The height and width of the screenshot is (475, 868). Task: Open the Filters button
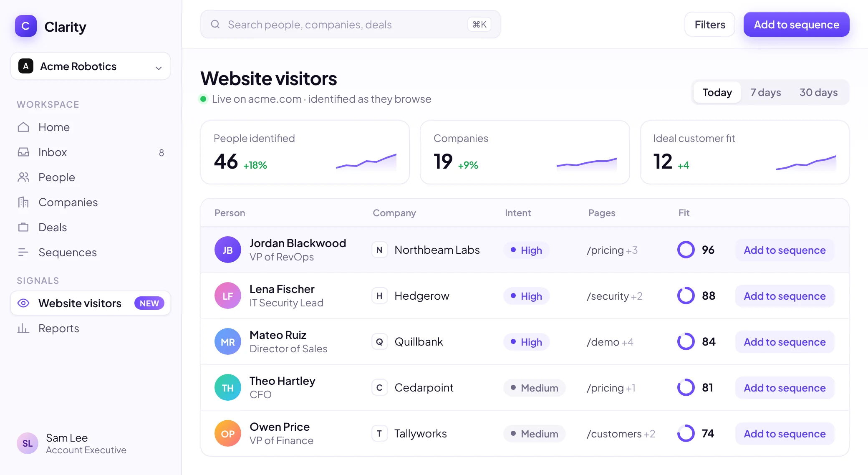pyautogui.click(x=710, y=25)
